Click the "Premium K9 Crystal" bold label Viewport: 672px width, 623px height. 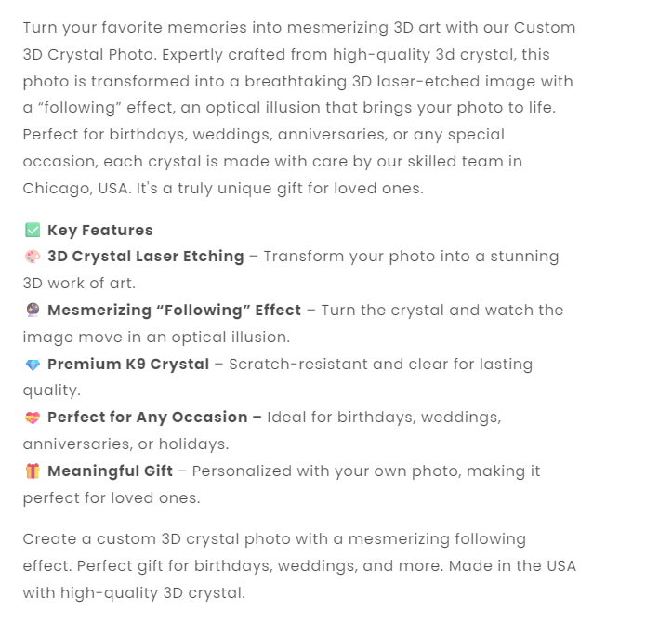(x=128, y=365)
